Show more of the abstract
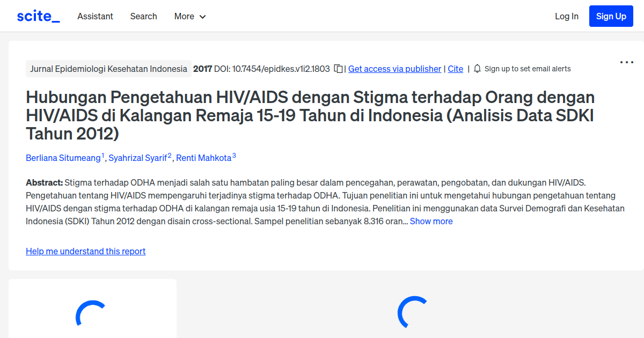Viewport: 644px width, 338px height. pos(431,221)
